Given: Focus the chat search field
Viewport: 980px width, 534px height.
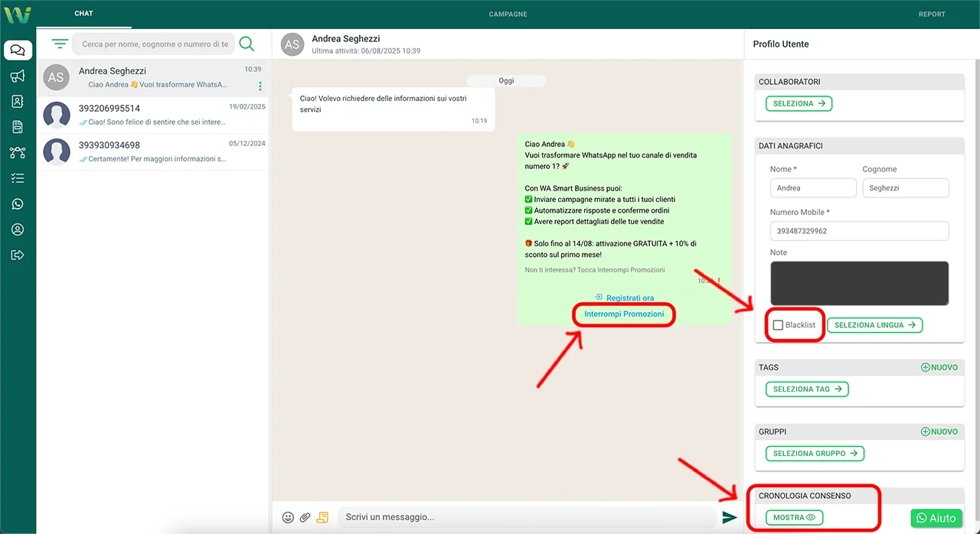Looking at the screenshot, I should (x=152, y=44).
